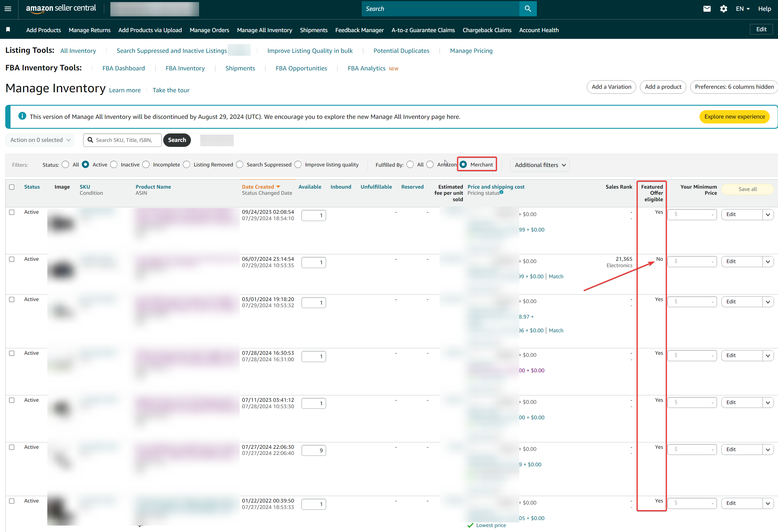Tick the select-all checkbox in table header
778x532 pixels.
point(12,187)
